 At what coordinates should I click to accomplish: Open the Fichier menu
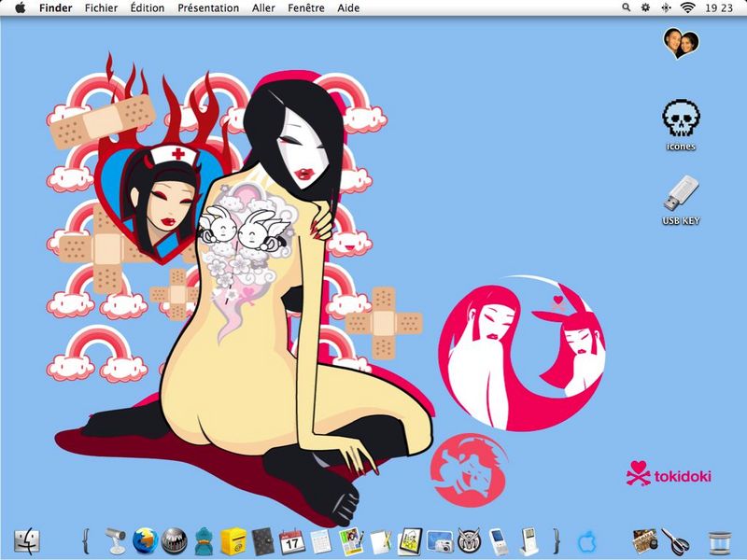101,8
